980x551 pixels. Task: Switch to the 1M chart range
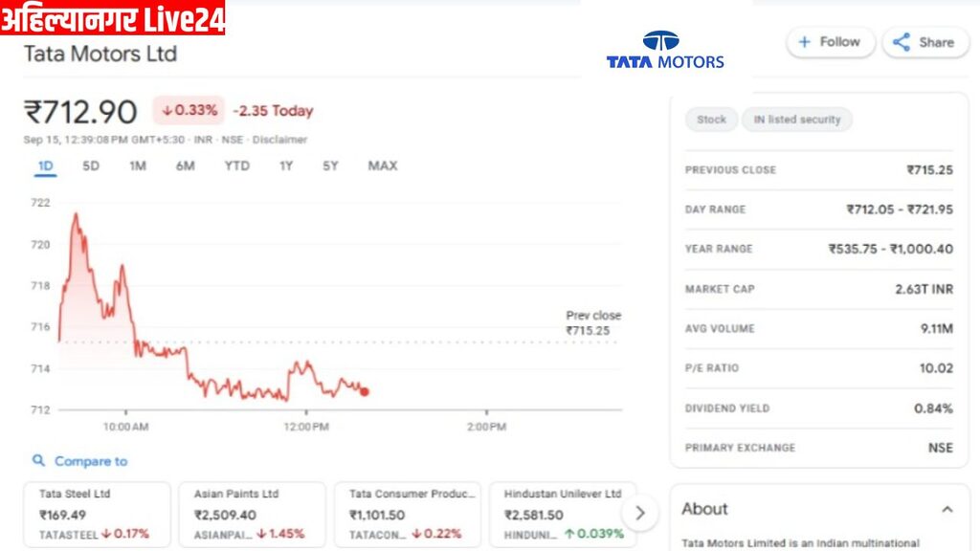point(138,166)
